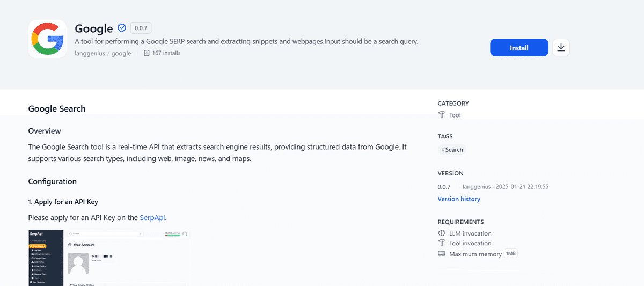Screen dimensions: 644x286
Task: Click the Tool invocation icon
Action: [x=442, y=244]
